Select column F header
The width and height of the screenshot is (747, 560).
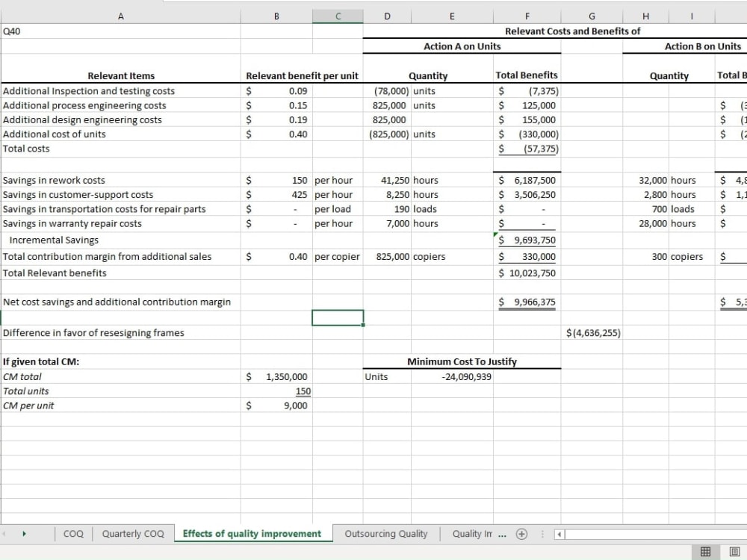click(527, 16)
